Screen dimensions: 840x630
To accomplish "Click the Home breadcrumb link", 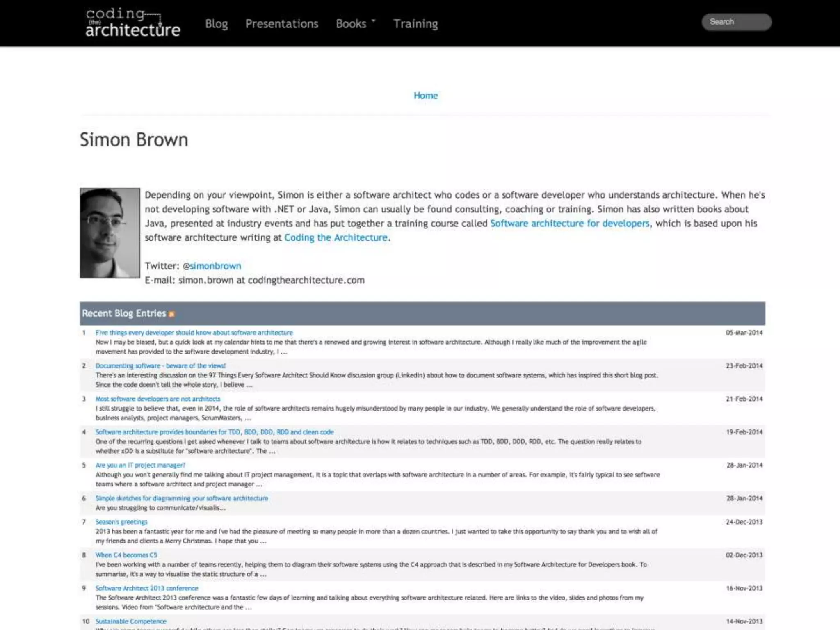I will point(425,96).
